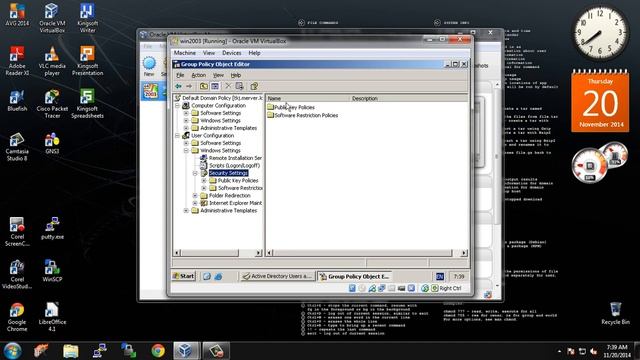Click Software Restriction Policies in the right pane
This screenshot has height=360, width=640.
pyautogui.click(x=302, y=115)
